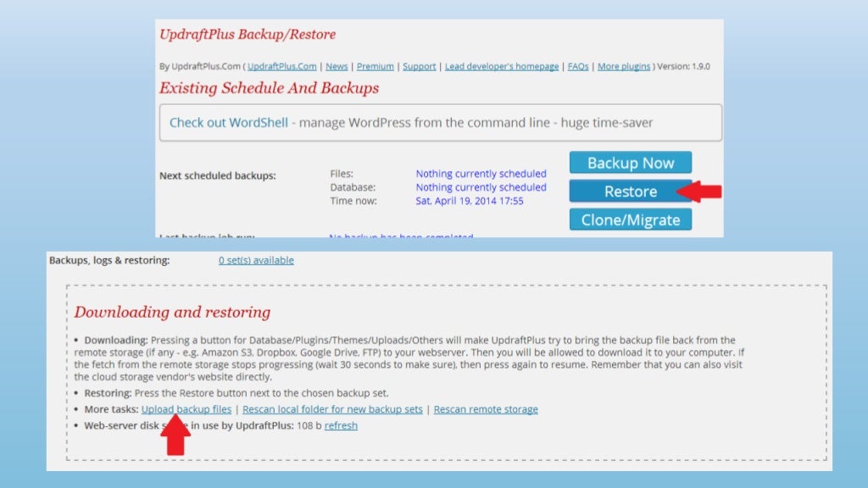Click the 'Next scheduled backups:' label
The image size is (868, 488).
[x=218, y=175]
